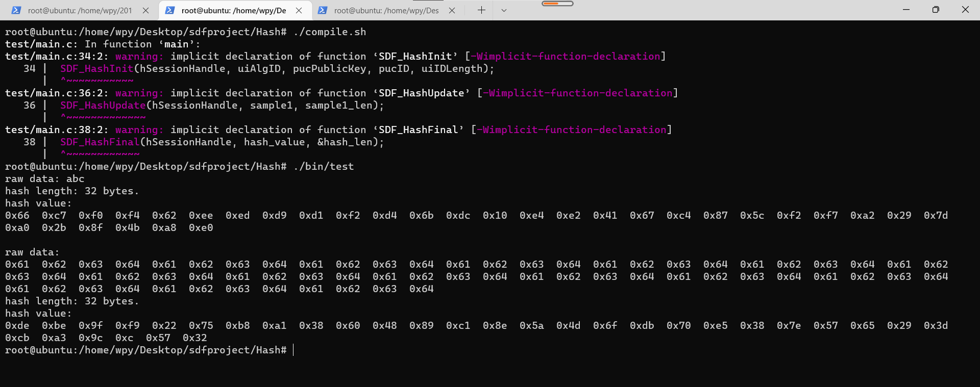Expand the new-tab profile dropdown chevron
This screenshot has height=387, width=980.
pyautogui.click(x=504, y=10)
